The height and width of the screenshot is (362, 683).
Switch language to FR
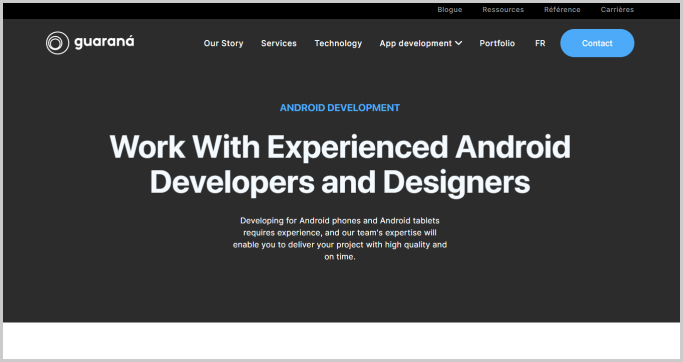pos(540,43)
